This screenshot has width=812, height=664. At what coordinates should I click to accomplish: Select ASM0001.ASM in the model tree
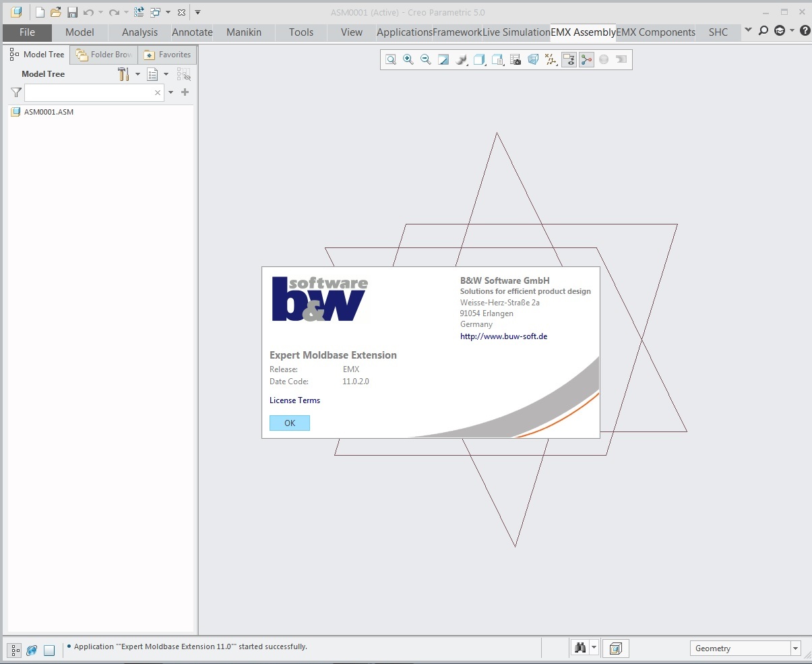[49, 112]
